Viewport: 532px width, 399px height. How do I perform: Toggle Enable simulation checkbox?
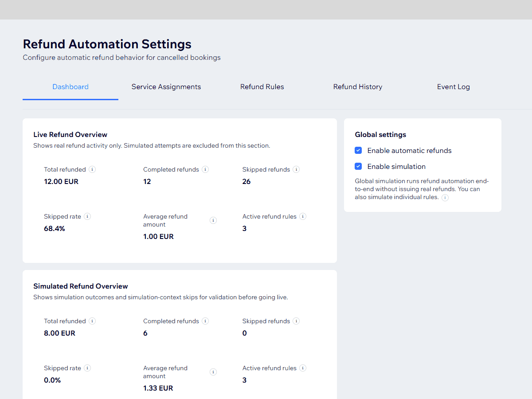tap(359, 167)
